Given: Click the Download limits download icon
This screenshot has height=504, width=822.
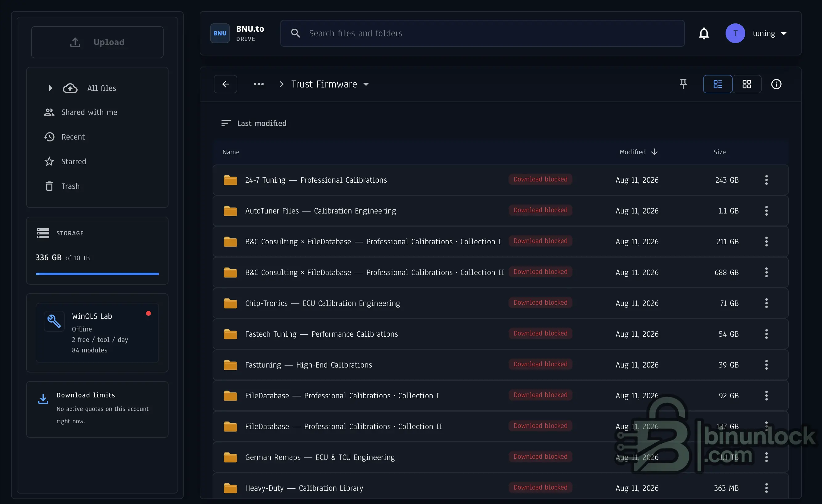Looking at the screenshot, I should click(43, 399).
